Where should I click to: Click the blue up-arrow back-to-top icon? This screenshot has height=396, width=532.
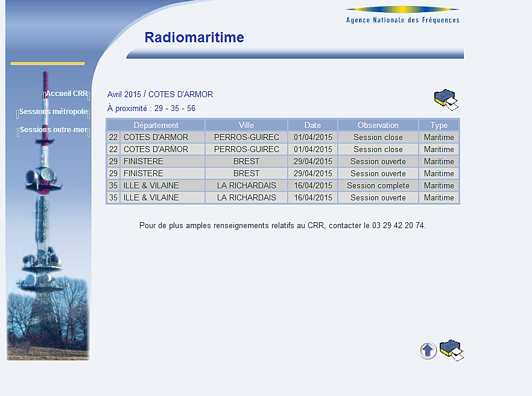pyautogui.click(x=428, y=350)
